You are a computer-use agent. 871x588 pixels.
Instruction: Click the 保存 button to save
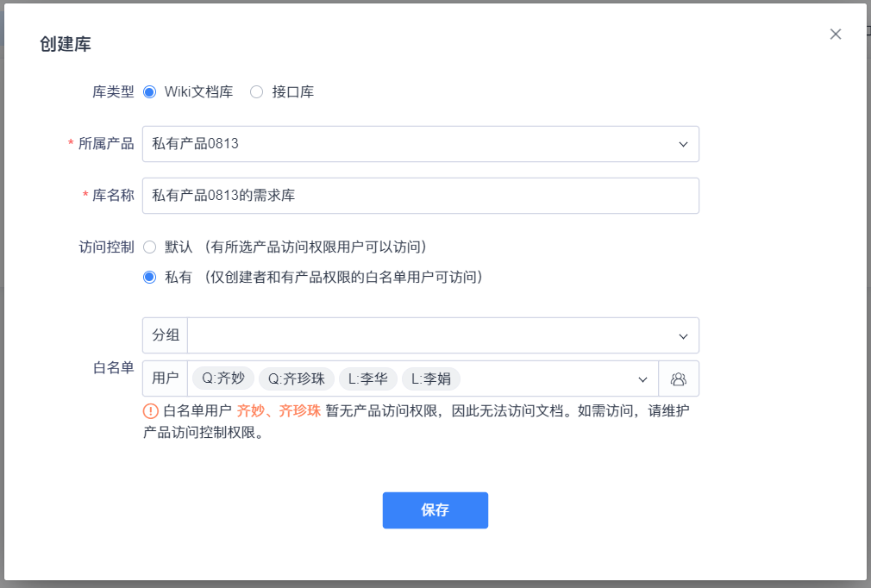click(x=435, y=510)
